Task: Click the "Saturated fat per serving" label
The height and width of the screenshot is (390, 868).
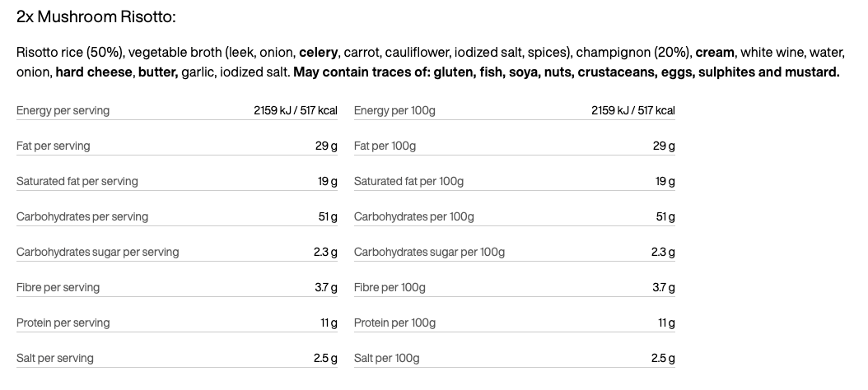Action: (77, 181)
